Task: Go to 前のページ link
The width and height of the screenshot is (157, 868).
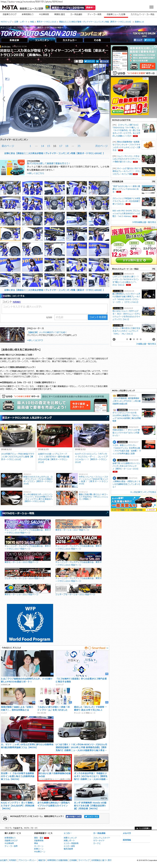Action: point(8,146)
